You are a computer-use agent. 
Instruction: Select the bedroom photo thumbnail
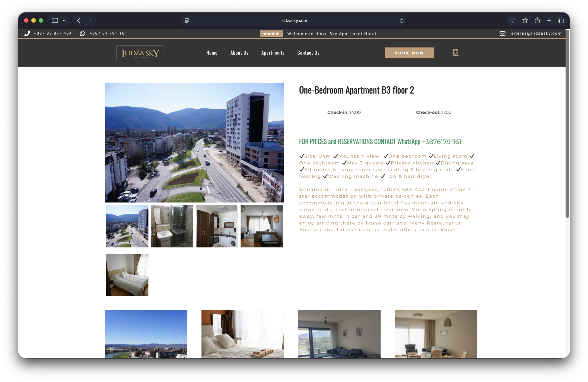(127, 275)
